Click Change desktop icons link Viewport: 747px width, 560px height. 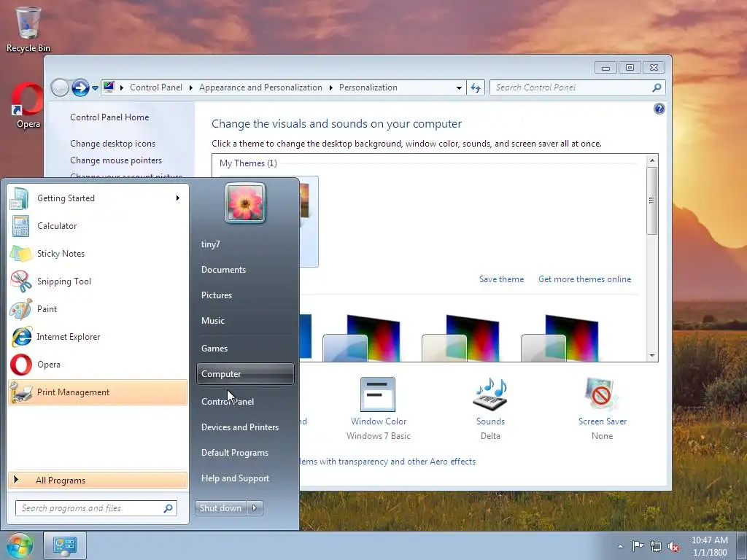tap(112, 144)
